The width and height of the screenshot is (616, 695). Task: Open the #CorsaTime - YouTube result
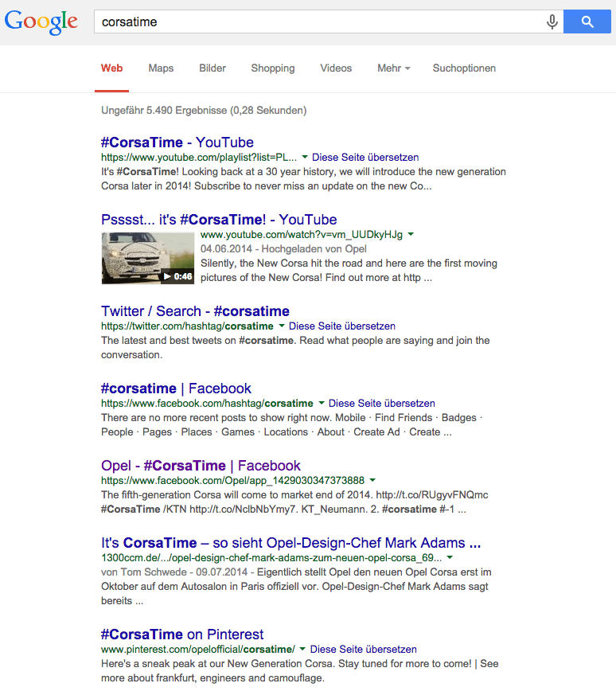[x=177, y=143]
